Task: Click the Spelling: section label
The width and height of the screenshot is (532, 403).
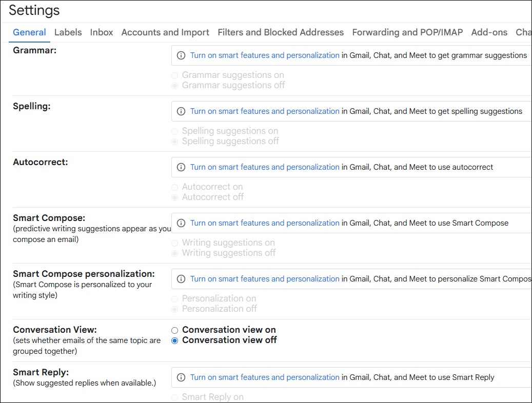Action: [32, 106]
